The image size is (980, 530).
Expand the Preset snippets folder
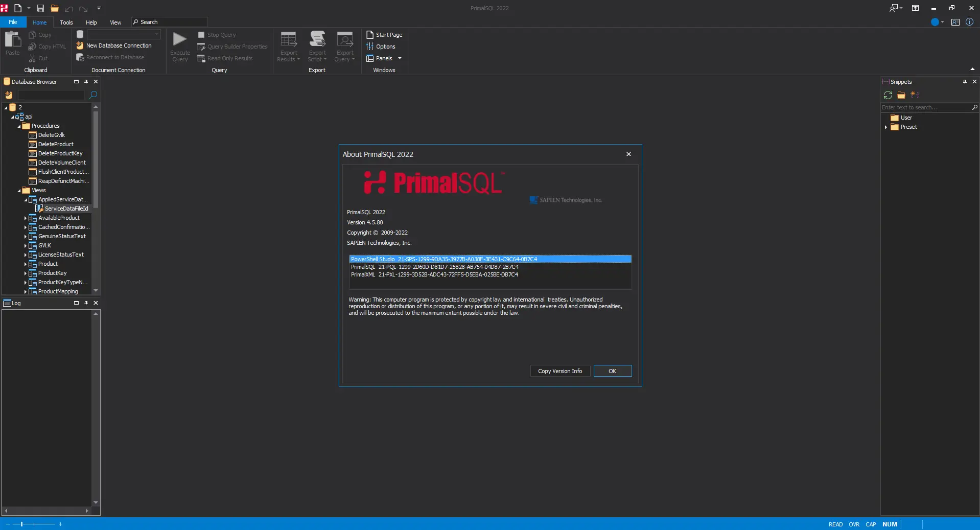pyautogui.click(x=885, y=127)
